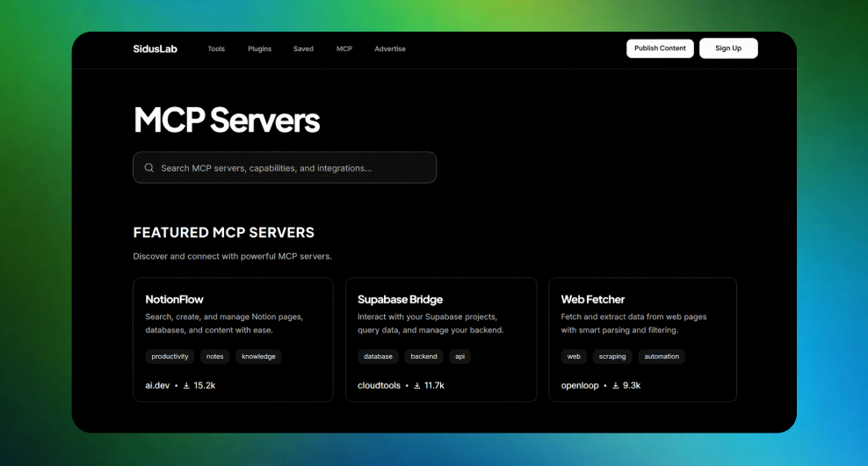Visit the cloudtools author link
The height and width of the screenshot is (466, 868).
coord(379,386)
